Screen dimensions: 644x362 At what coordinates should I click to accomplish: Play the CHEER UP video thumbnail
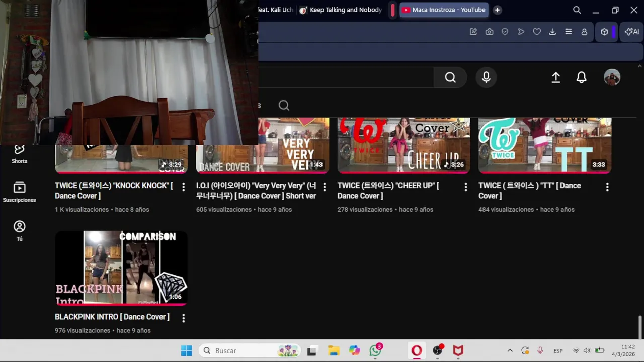pyautogui.click(x=404, y=146)
